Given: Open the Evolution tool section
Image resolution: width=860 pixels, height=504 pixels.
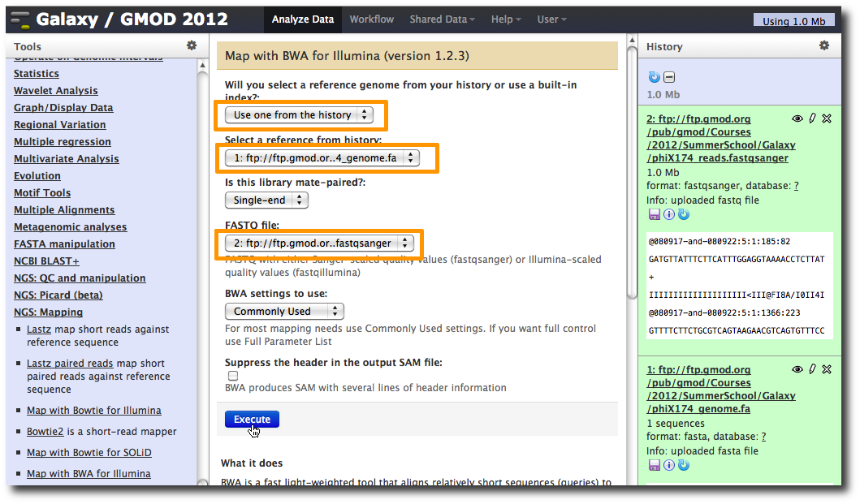Looking at the screenshot, I should coord(37,175).
